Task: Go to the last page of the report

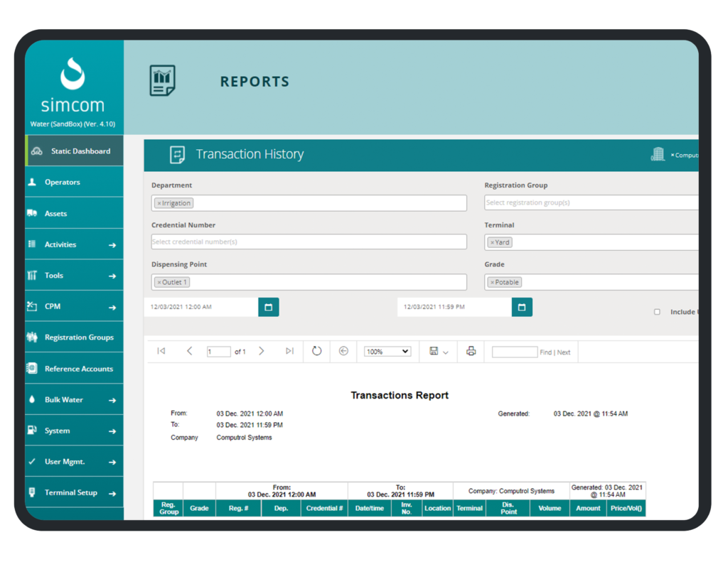Action: pyautogui.click(x=289, y=351)
